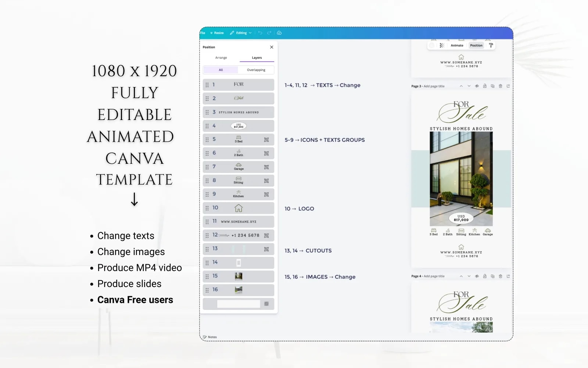
Task: Select the Kitchen icon on Page 3 canvas
Action: (474, 232)
